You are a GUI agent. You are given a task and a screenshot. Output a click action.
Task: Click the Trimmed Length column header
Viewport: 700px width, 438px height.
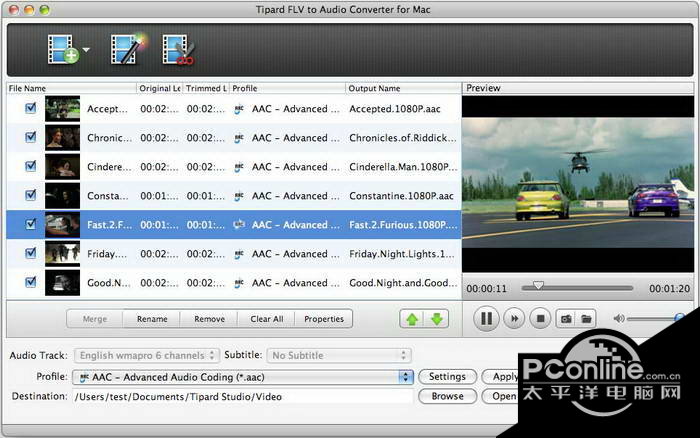point(206,88)
